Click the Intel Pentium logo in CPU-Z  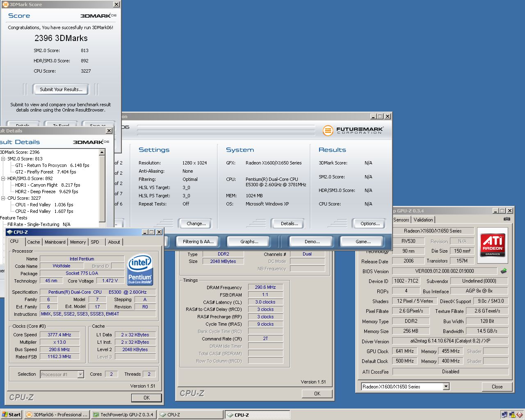click(140, 269)
